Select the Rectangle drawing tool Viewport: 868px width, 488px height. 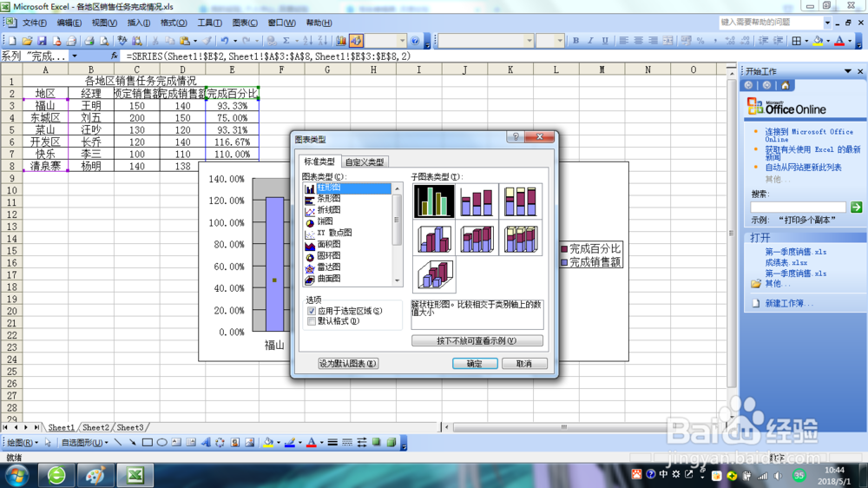click(148, 443)
